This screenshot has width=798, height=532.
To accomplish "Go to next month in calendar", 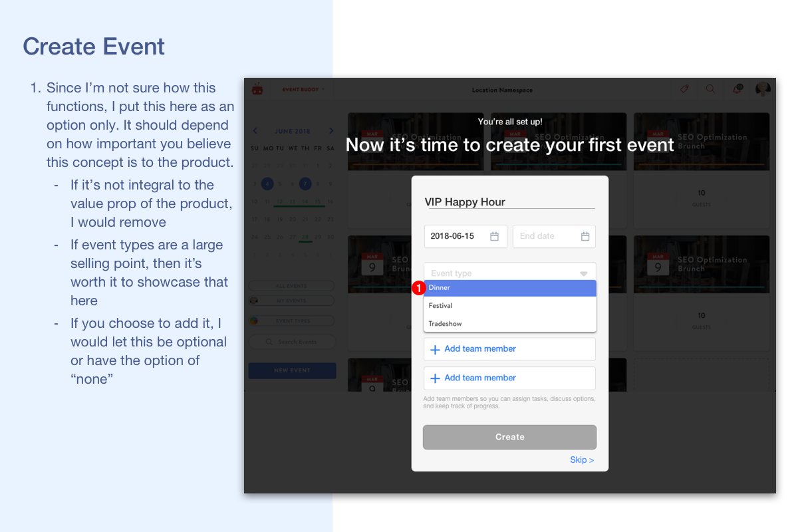I will [x=331, y=131].
